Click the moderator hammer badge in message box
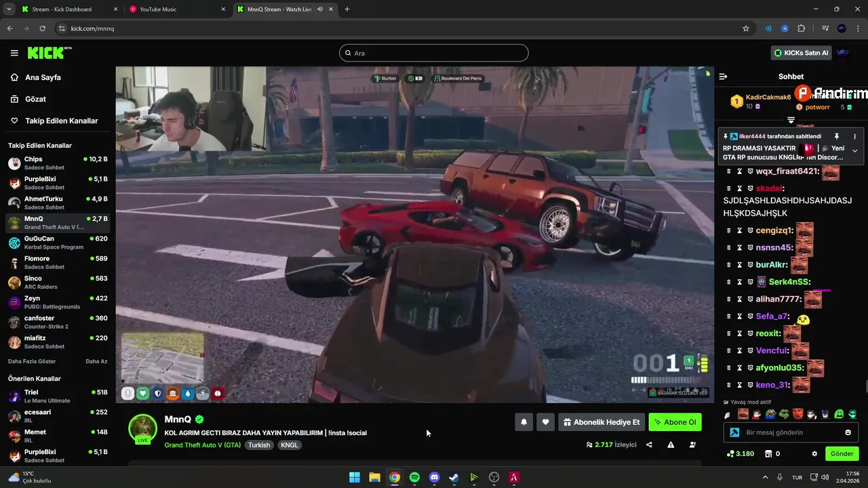 click(734, 432)
